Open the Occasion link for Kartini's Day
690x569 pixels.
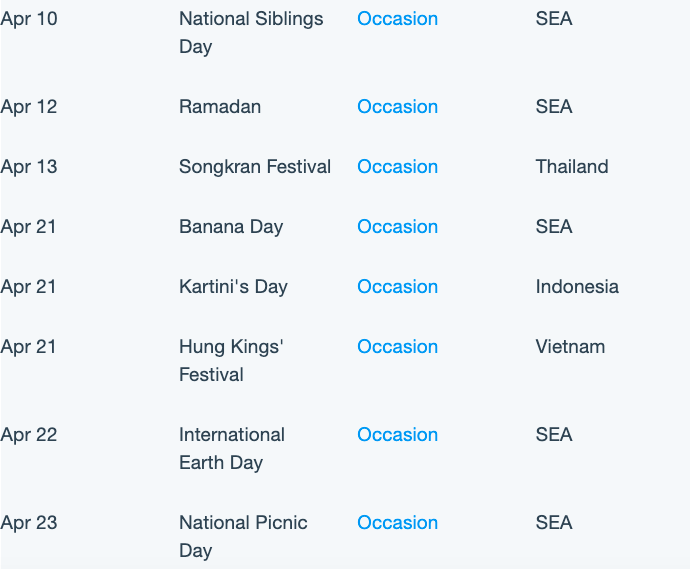click(x=397, y=287)
